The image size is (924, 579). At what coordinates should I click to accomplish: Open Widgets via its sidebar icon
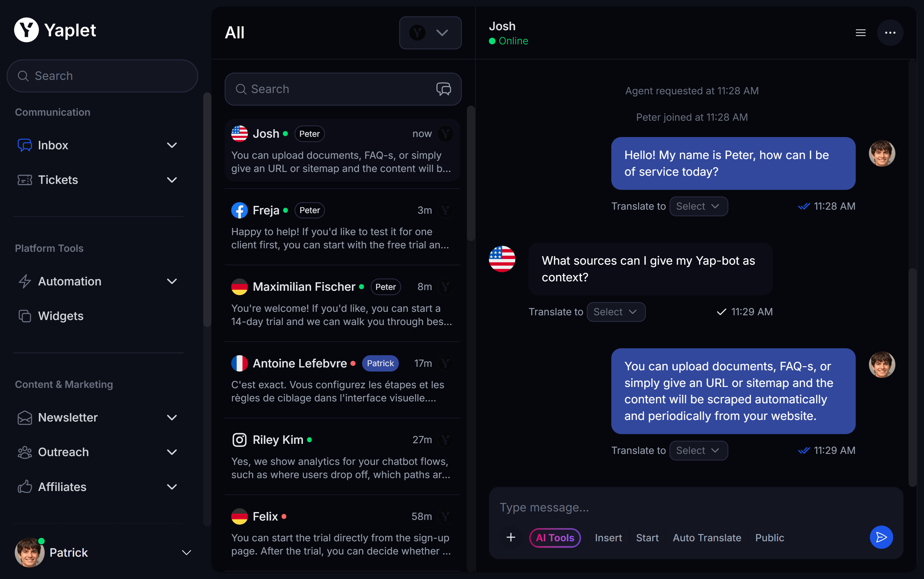(x=25, y=316)
